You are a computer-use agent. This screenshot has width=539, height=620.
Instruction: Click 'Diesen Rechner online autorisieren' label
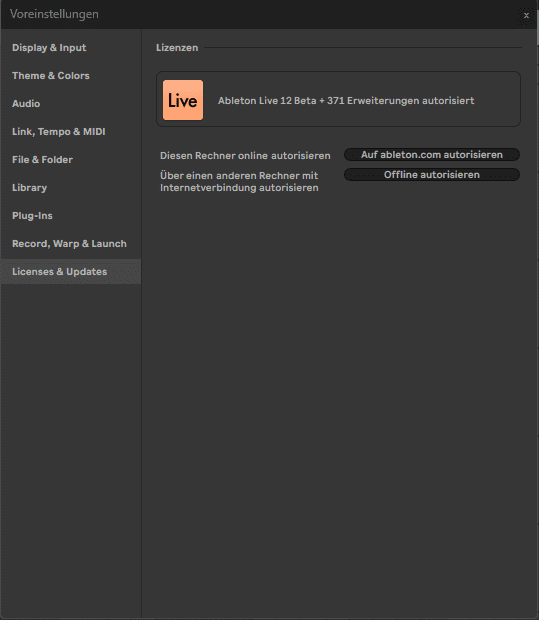(245, 156)
